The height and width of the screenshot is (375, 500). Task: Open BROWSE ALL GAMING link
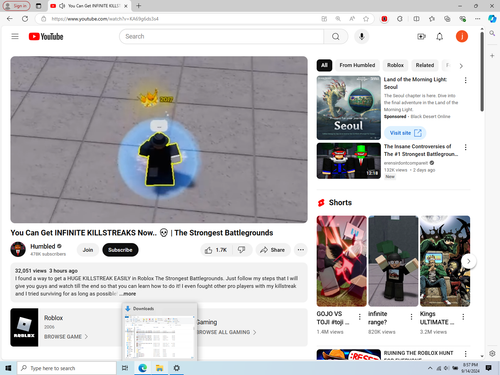pyautogui.click(x=226, y=332)
